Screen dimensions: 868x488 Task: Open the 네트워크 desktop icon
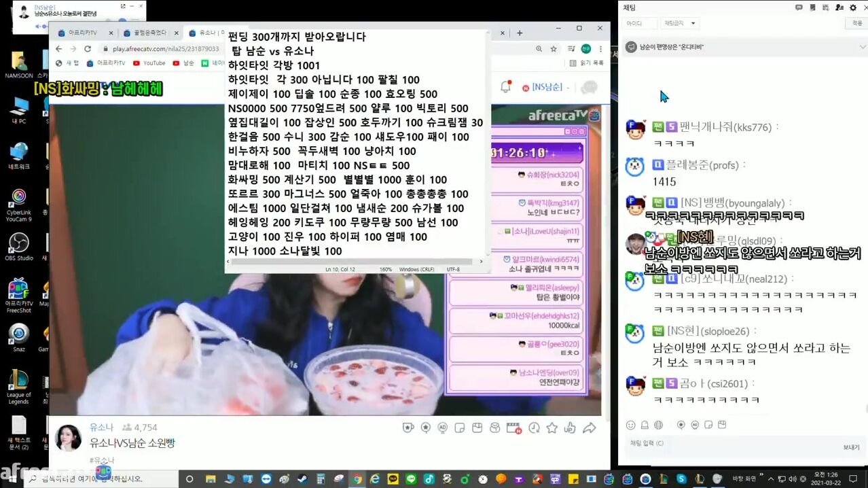tap(18, 156)
